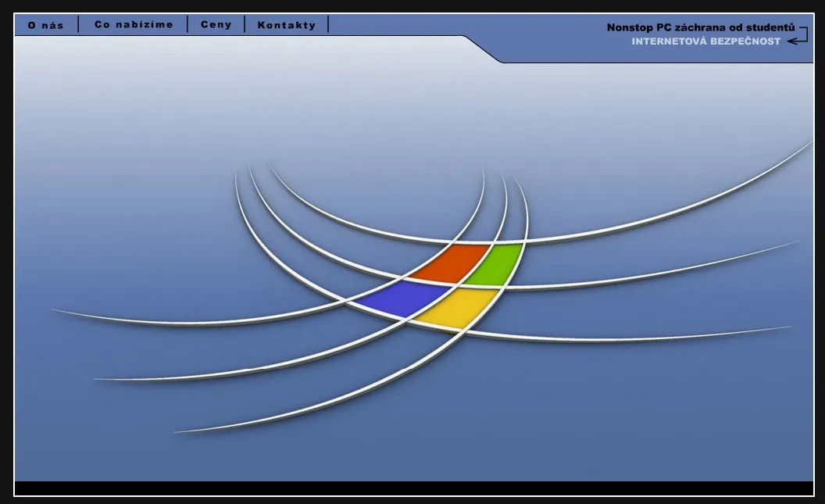This screenshot has width=825, height=504.
Task: Go to the Ceny page
Action: pyautogui.click(x=216, y=25)
